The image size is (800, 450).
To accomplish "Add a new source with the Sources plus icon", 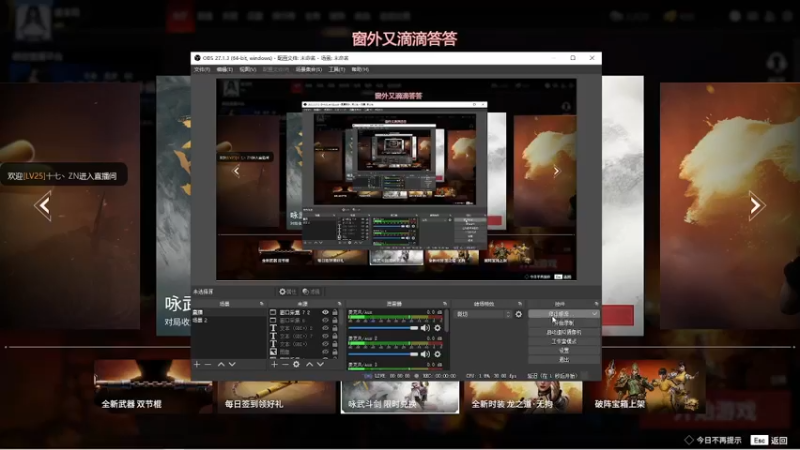I will click(274, 364).
